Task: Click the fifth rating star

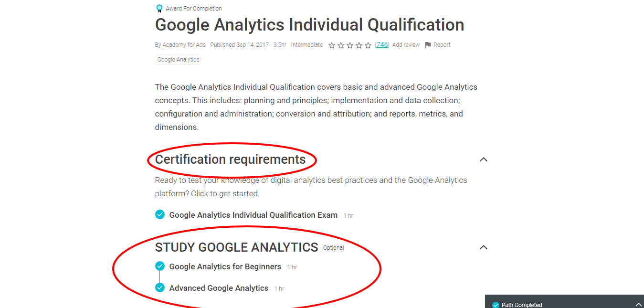Action: pyautogui.click(x=368, y=45)
